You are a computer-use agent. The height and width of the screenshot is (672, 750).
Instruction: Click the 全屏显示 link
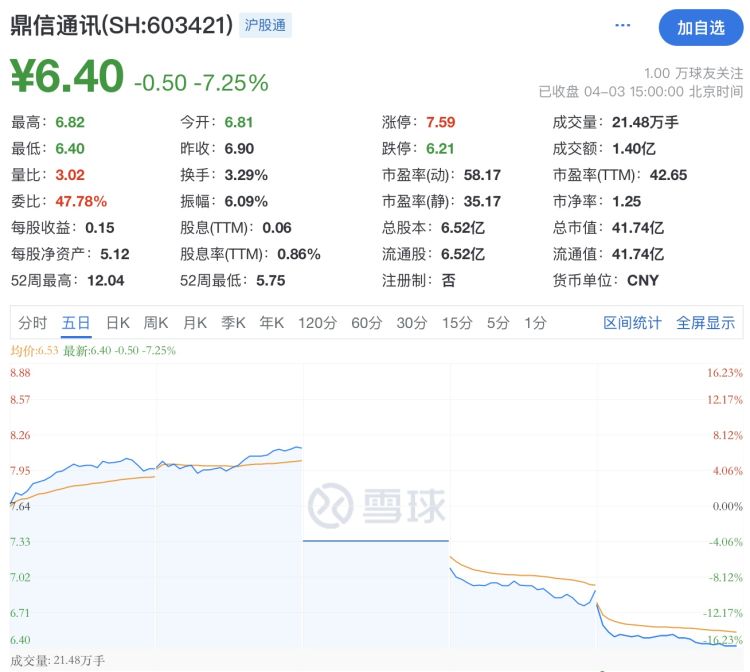tap(706, 323)
